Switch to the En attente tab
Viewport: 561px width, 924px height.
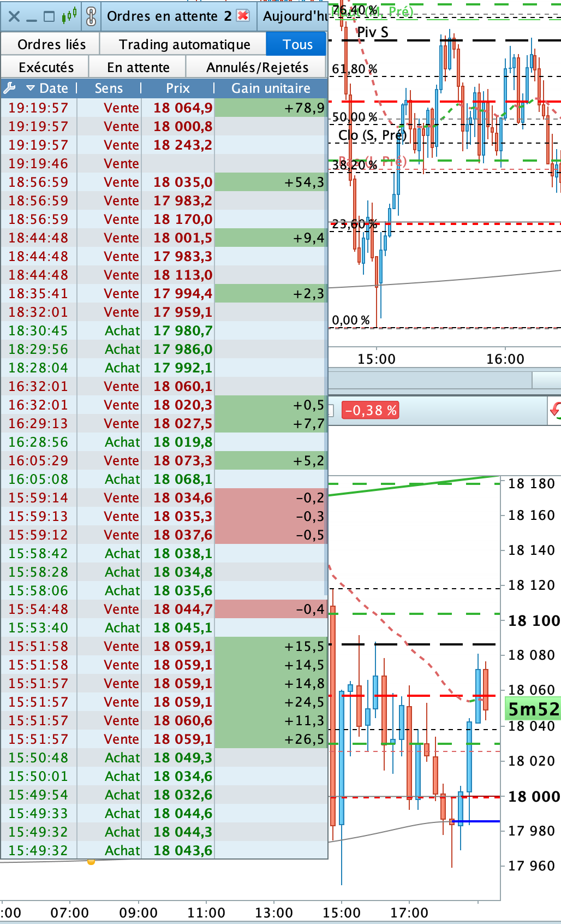[138, 67]
